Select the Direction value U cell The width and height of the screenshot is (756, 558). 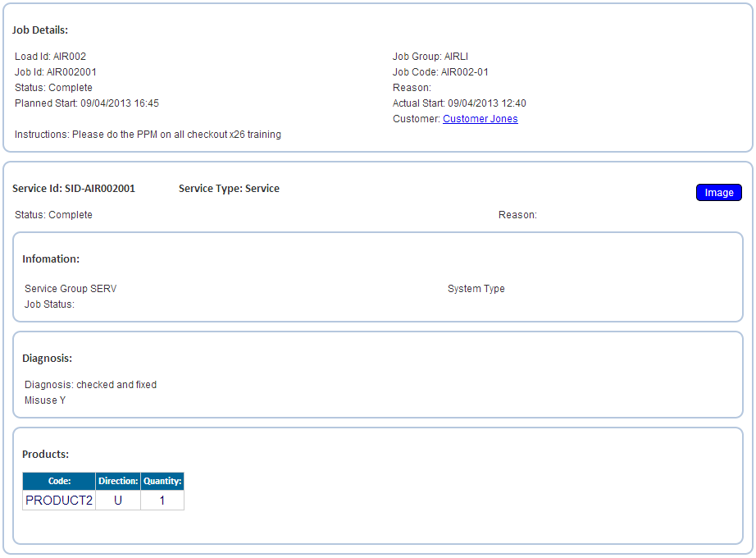[118, 501]
